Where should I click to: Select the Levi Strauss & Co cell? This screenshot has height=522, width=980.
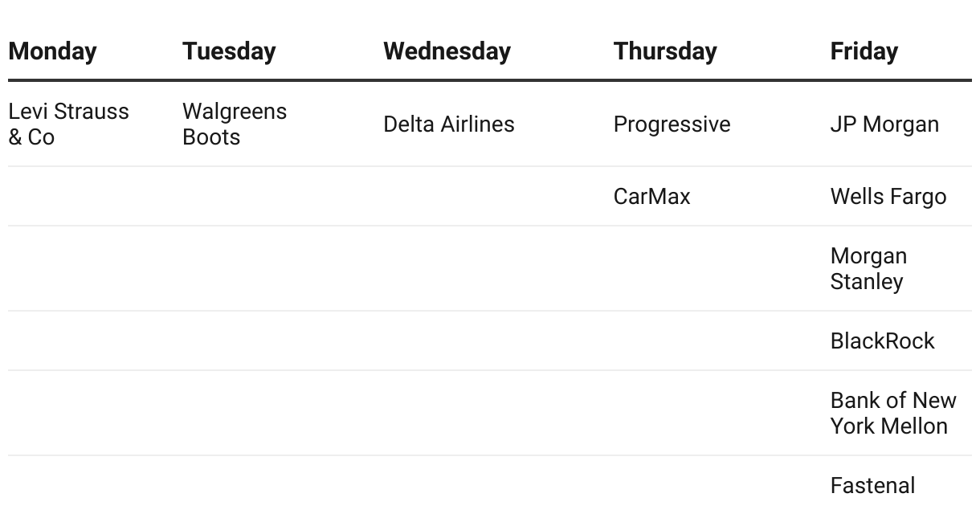pyautogui.click(x=68, y=124)
